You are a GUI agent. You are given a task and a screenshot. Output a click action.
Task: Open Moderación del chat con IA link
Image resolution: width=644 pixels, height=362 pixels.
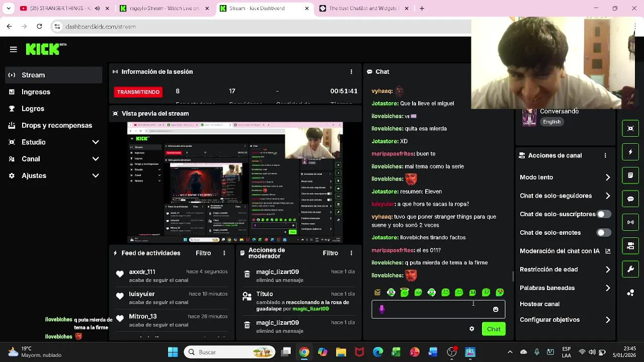(565, 251)
